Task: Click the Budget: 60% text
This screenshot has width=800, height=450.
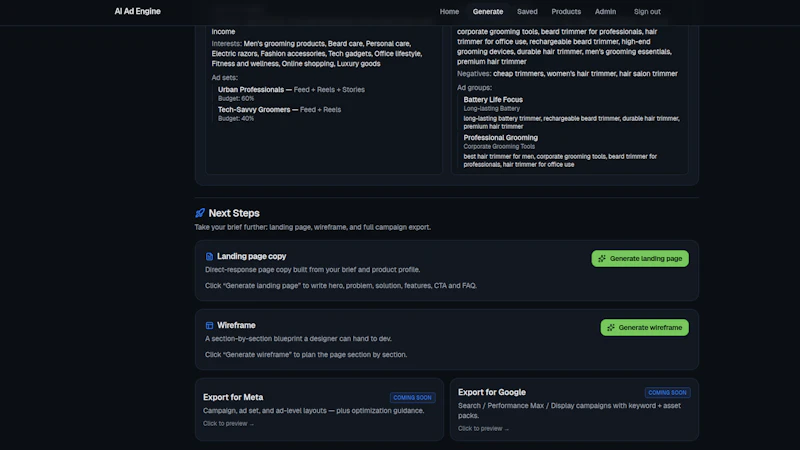Action: point(236,98)
